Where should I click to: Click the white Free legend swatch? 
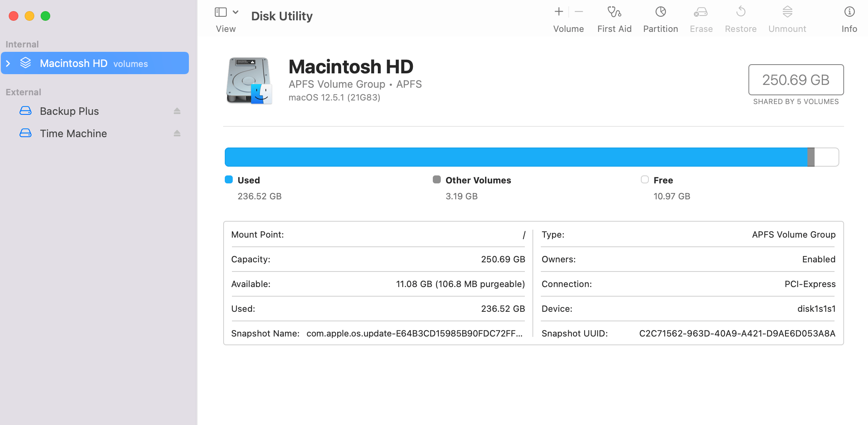[x=645, y=179]
